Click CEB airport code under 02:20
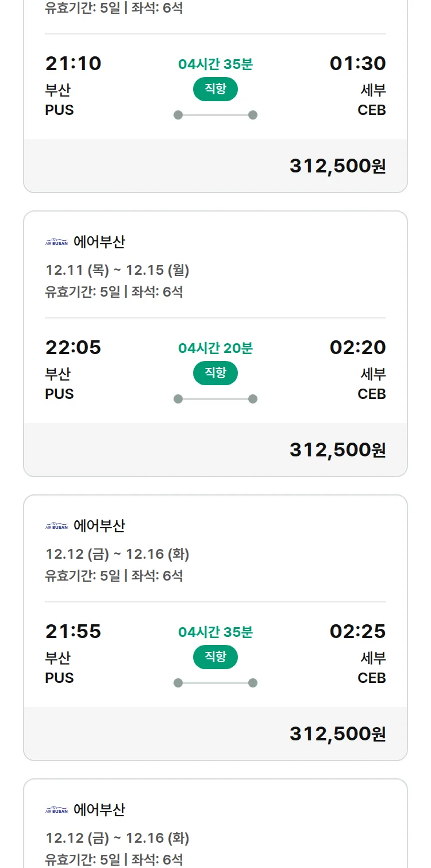Viewport: 431px width, 868px height. [x=371, y=394]
